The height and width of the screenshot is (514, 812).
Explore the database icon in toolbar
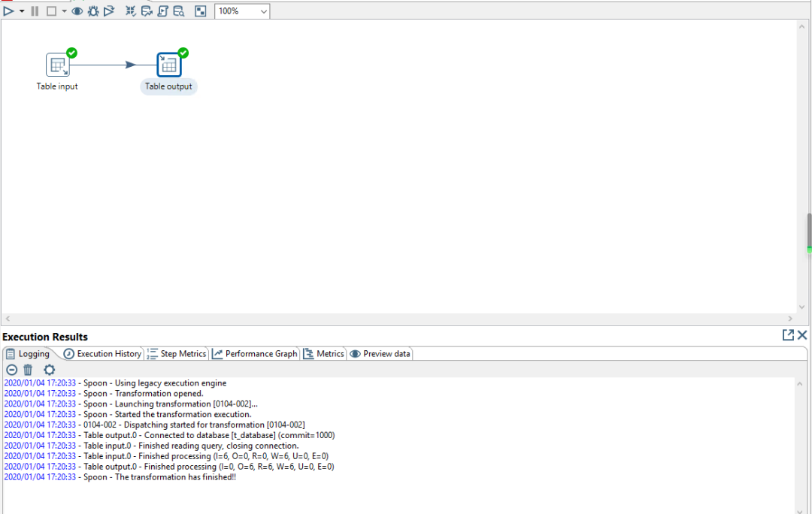point(179,11)
